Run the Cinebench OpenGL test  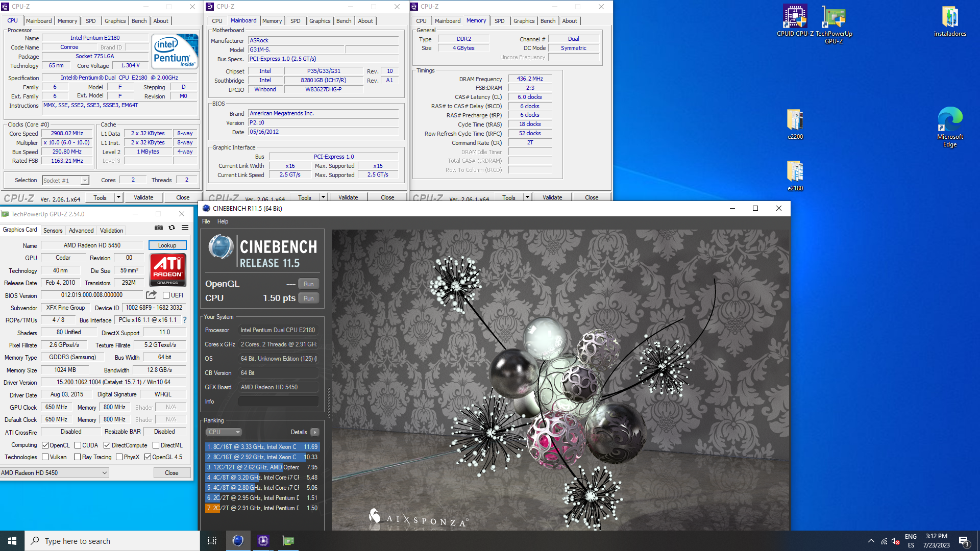[x=309, y=284]
